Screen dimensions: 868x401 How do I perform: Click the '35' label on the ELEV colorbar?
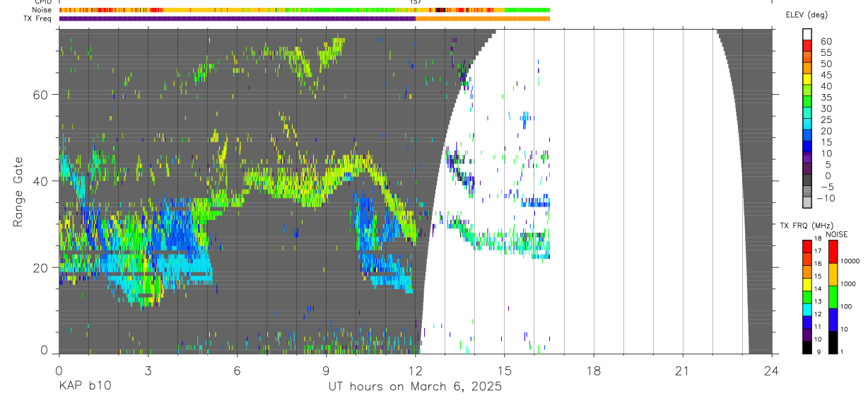tap(826, 98)
